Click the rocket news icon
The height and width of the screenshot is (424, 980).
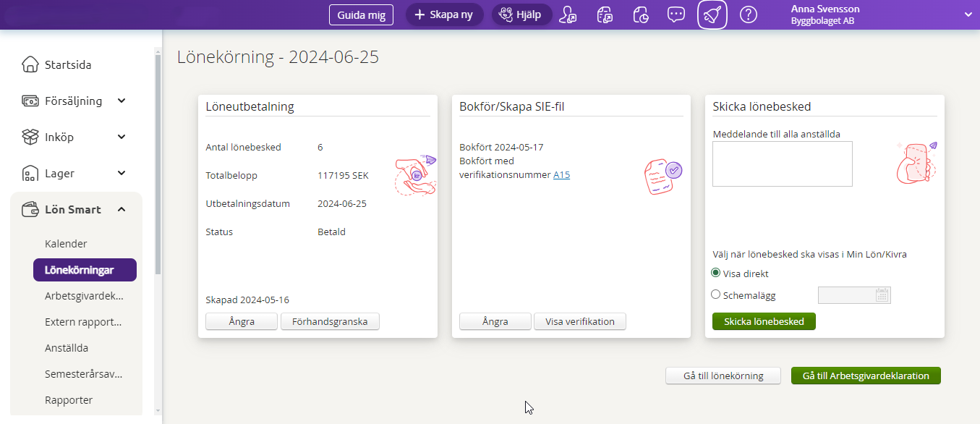click(712, 14)
